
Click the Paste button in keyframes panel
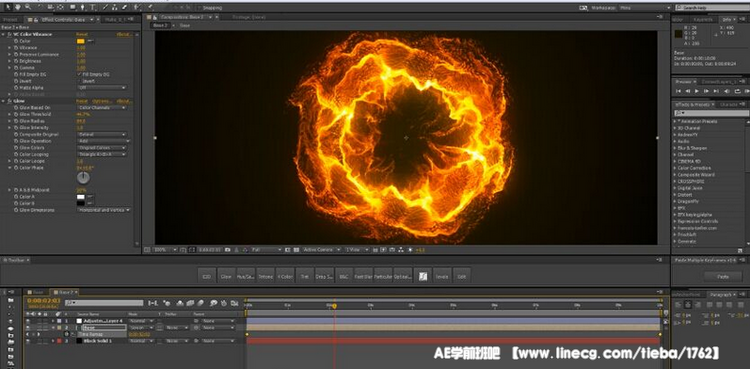723,277
